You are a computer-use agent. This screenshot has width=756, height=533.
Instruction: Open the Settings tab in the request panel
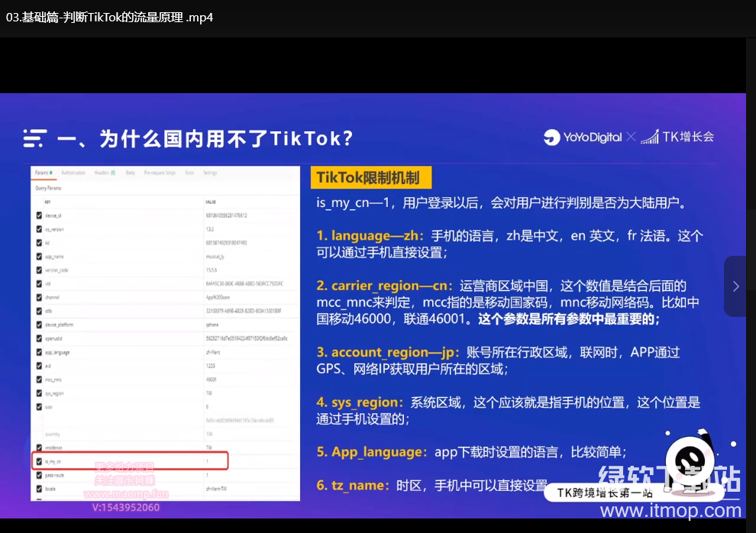click(210, 173)
